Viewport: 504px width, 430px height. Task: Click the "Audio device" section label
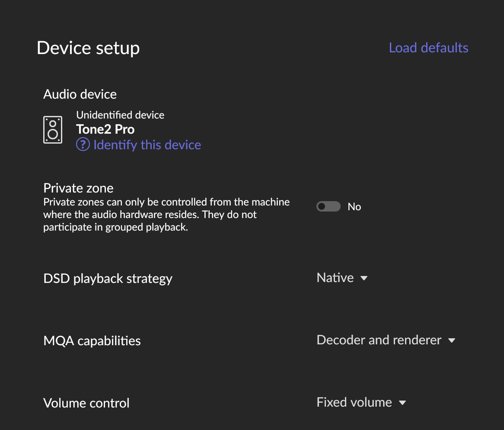(x=80, y=94)
